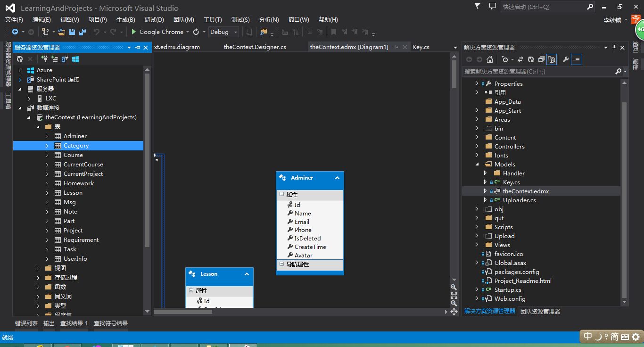Refresh the Server Explorer data connections
Viewport: 644px width, 347px height.
[19, 59]
